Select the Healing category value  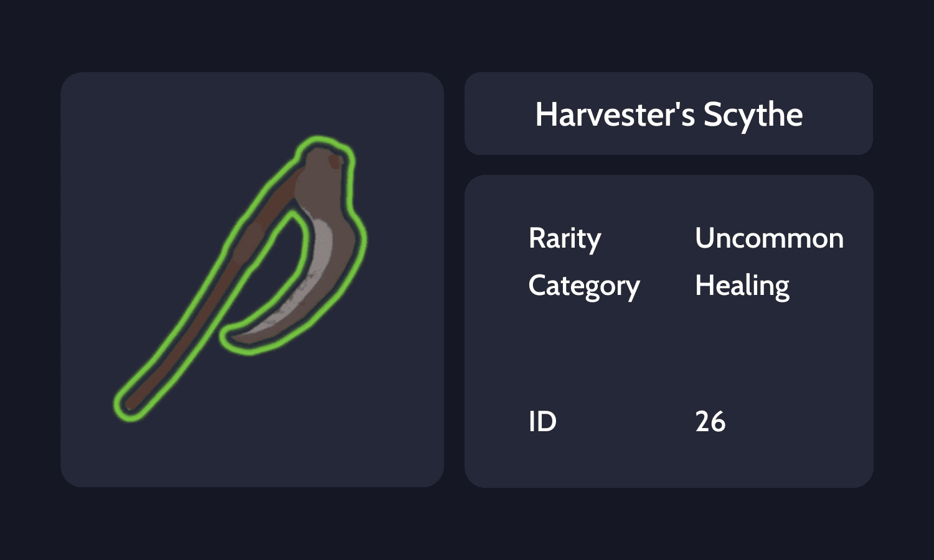[x=742, y=285]
